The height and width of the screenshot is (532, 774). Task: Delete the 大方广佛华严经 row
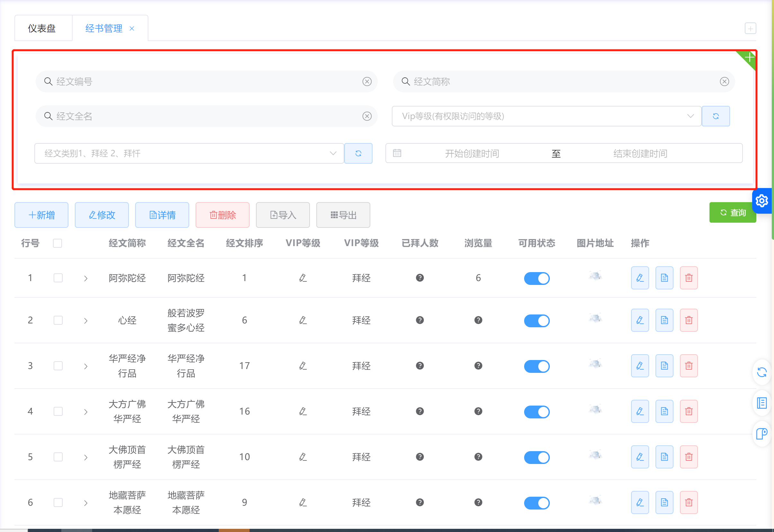pos(688,411)
